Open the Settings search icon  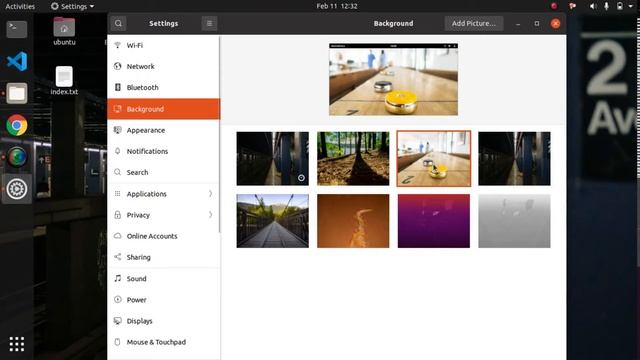coord(118,24)
